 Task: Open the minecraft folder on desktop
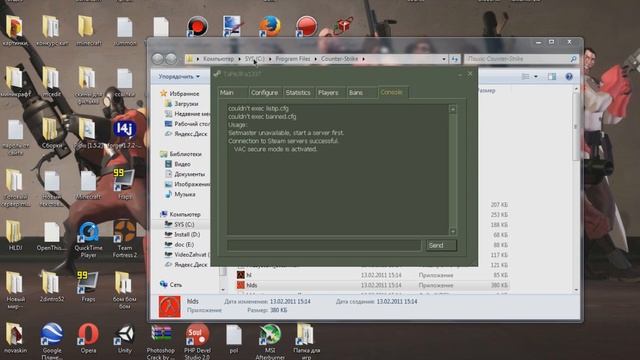(x=88, y=31)
